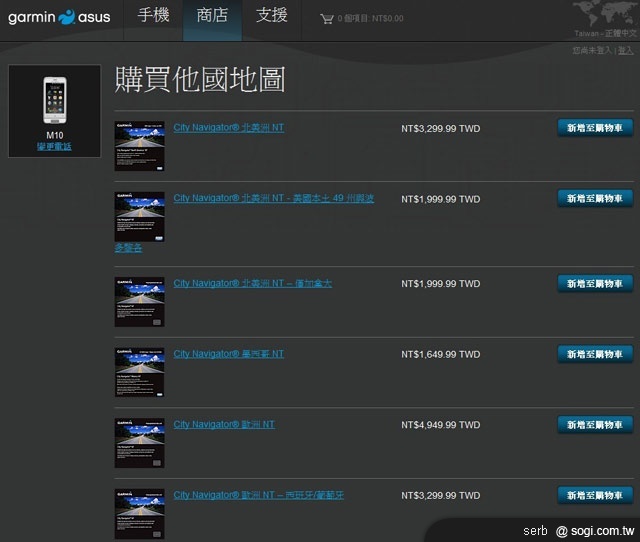Click 西班牙/葡萄牙 product thumbnail
Image resolution: width=640 pixels, height=542 pixels.
click(x=140, y=513)
